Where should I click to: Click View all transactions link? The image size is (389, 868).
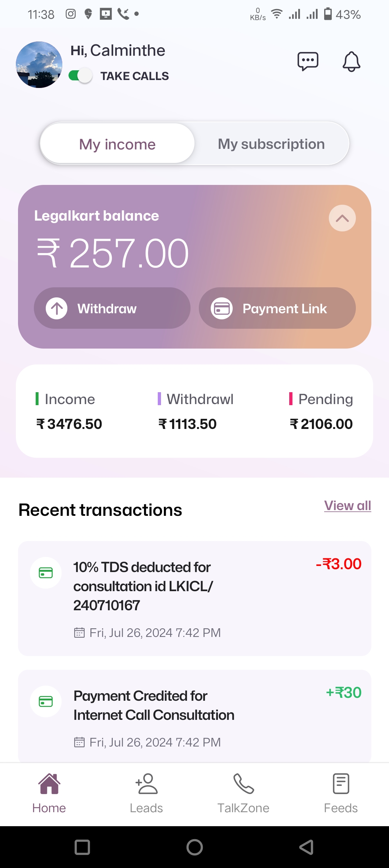pos(347,506)
